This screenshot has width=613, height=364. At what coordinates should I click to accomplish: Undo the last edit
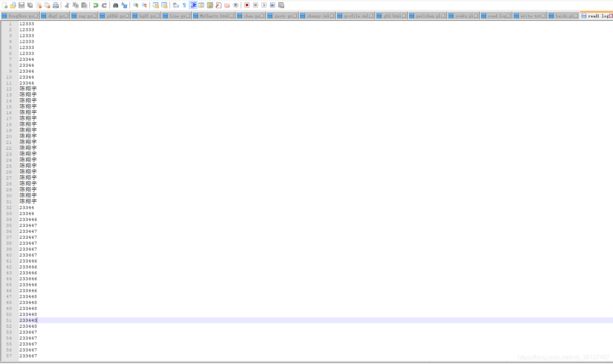point(96,5)
